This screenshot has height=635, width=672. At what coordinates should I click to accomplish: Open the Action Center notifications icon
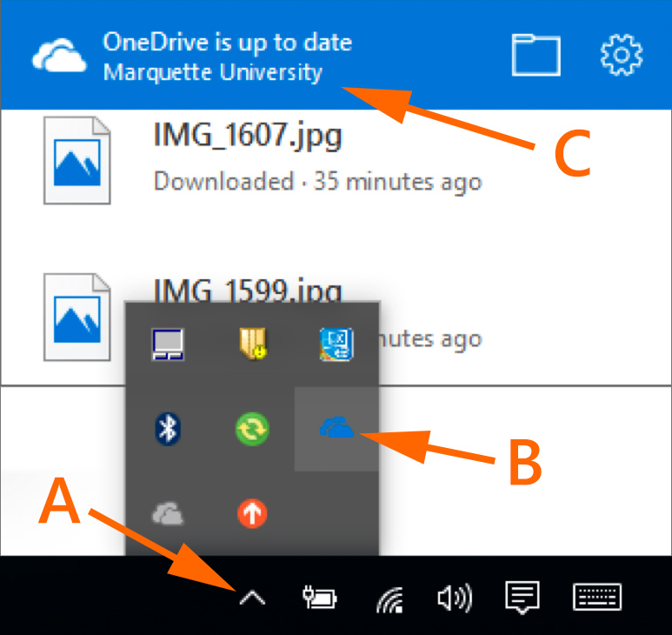coord(522,598)
